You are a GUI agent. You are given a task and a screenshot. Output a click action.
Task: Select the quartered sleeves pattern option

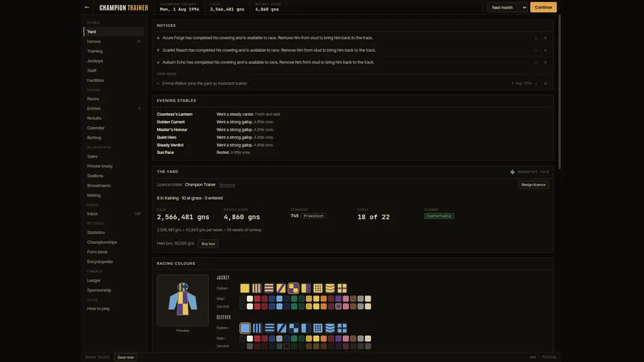pyautogui.click(x=294, y=328)
